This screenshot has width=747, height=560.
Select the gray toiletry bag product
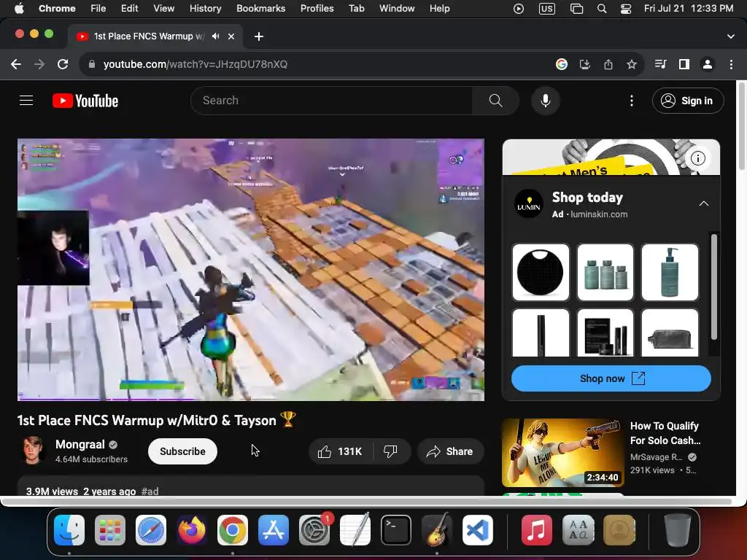(x=670, y=333)
